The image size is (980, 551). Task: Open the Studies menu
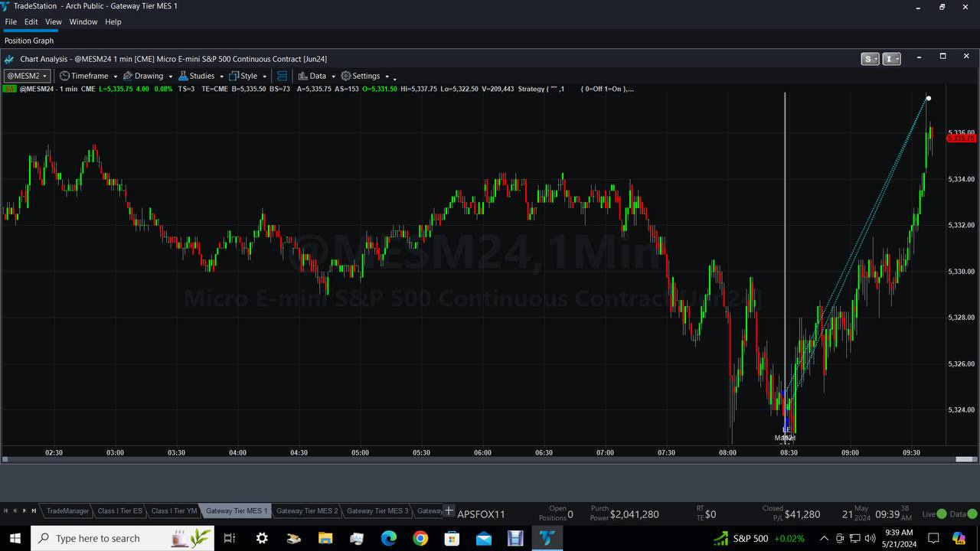pyautogui.click(x=197, y=76)
